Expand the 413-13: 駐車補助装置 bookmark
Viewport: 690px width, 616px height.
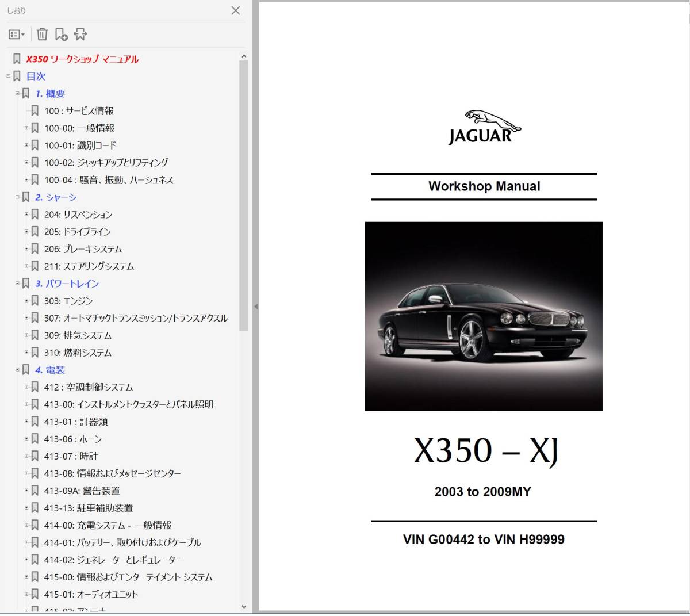point(26,507)
